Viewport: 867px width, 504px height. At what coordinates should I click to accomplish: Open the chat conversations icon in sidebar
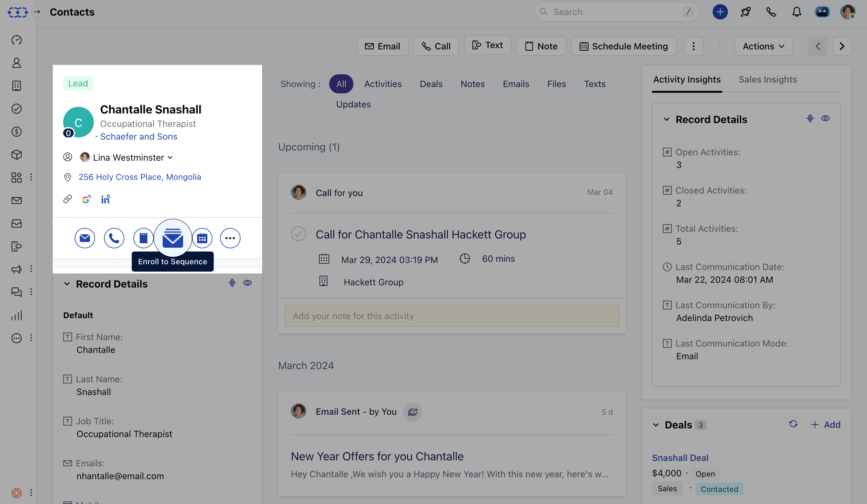coord(17,292)
